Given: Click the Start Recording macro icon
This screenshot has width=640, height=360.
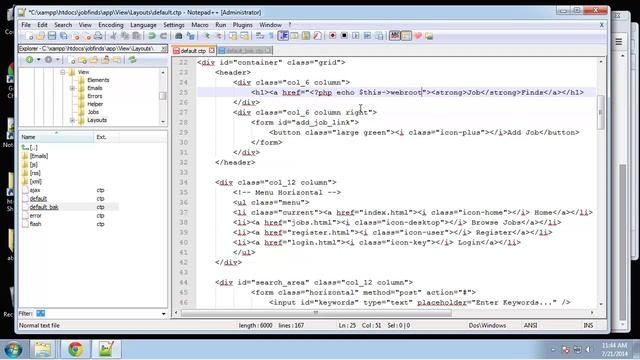Looking at the screenshot, I should click(x=332, y=36).
